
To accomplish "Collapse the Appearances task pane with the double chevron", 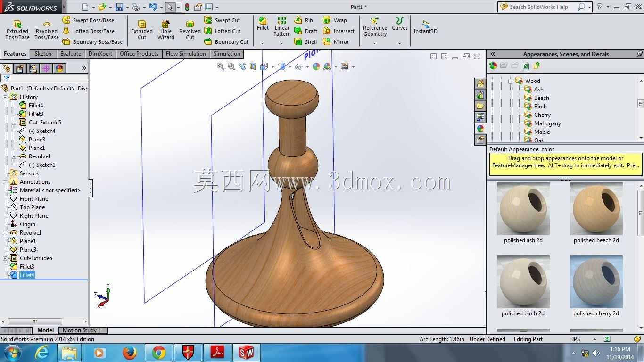I will click(x=493, y=54).
